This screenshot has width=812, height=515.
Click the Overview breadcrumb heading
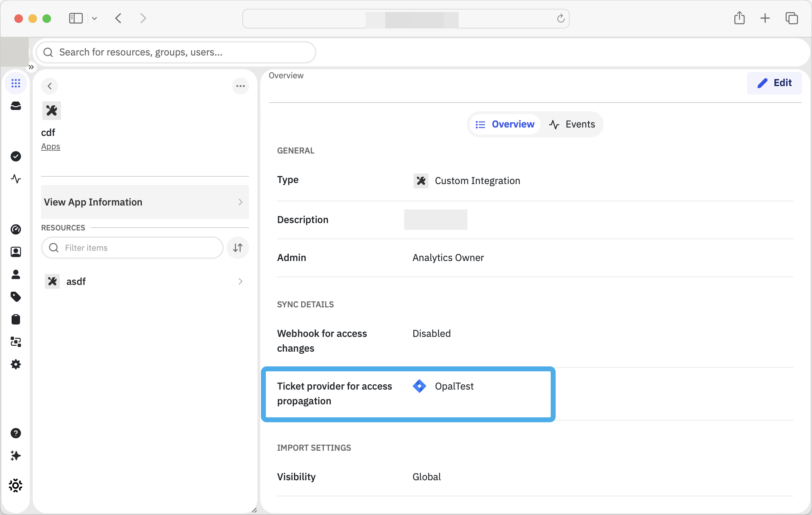[286, 76]
